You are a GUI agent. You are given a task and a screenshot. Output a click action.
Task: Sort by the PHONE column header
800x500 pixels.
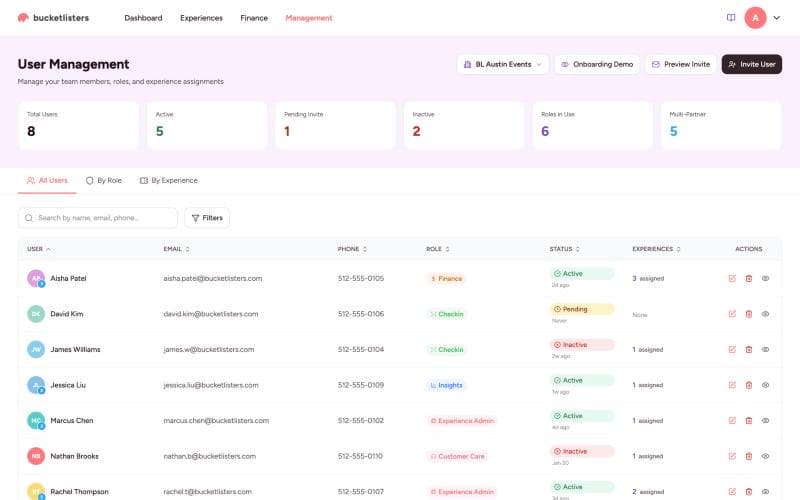352,249
